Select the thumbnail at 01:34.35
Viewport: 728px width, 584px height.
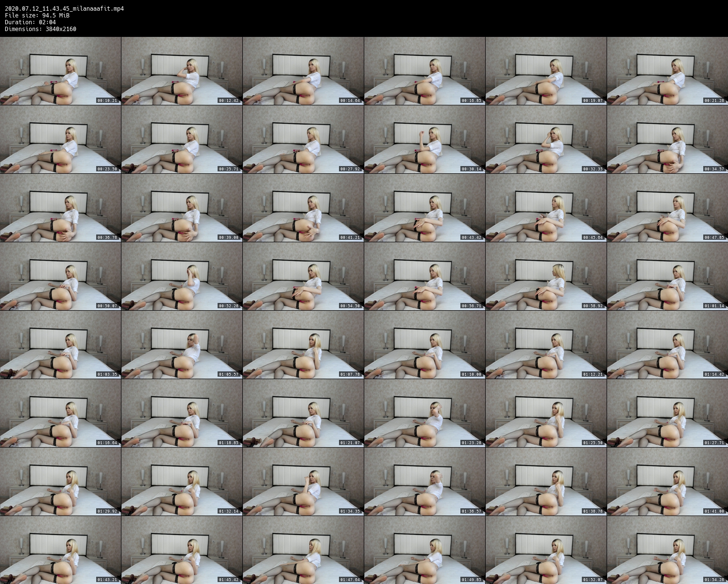303,482
